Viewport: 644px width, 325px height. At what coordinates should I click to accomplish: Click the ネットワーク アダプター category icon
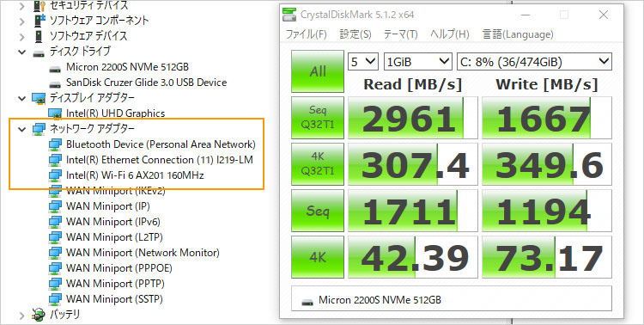click(x=39, y=129)
